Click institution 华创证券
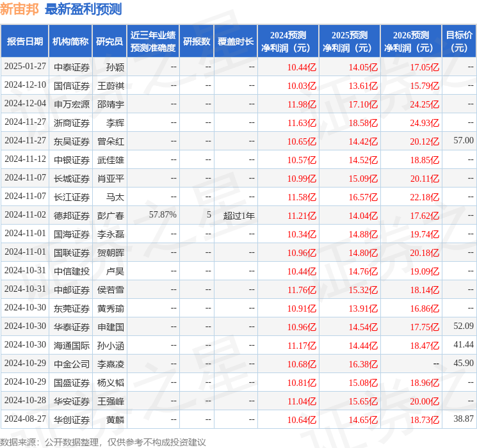The image size is (477, 448). (72, 420)
